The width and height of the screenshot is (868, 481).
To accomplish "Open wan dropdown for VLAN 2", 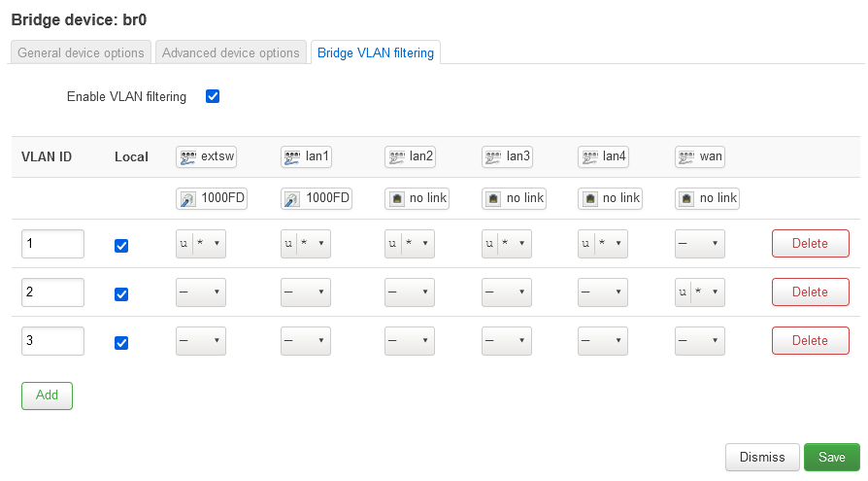I will [700, 292].
